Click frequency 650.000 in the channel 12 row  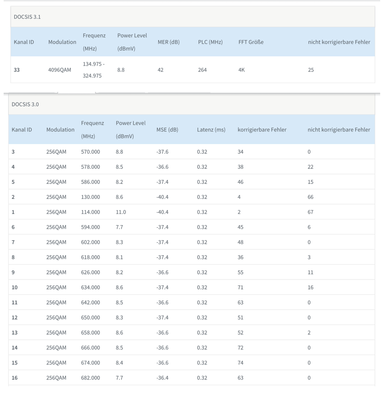(90, 318)
